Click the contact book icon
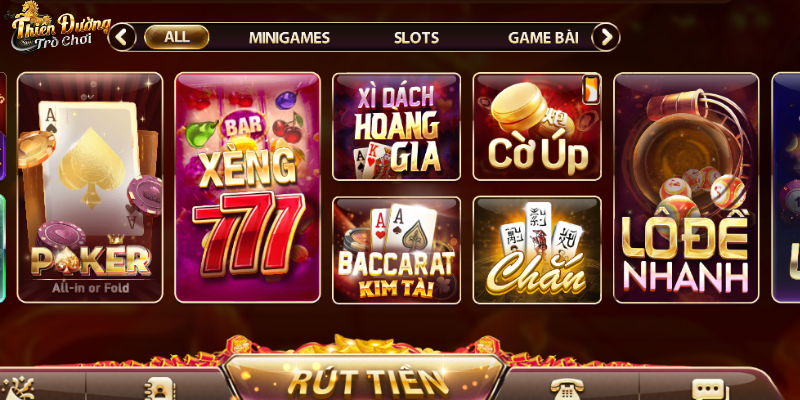The image size is (800, 400). (158, 390)
